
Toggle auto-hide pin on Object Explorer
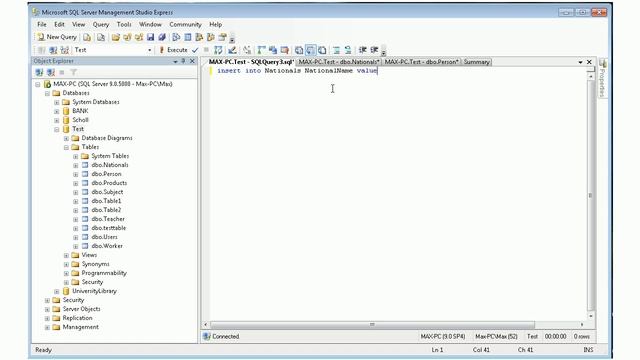click(x=183, y=61)
